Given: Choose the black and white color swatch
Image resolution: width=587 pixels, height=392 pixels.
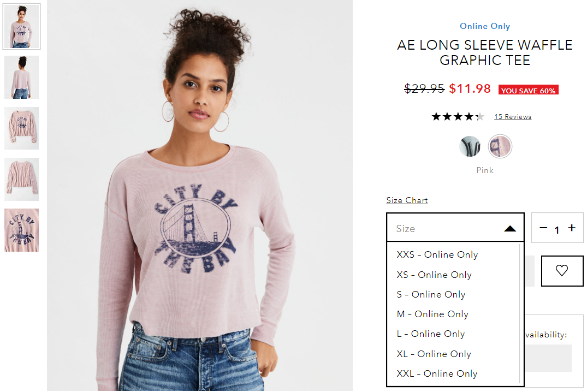Looking at the screenshot, I should point(470,146).
